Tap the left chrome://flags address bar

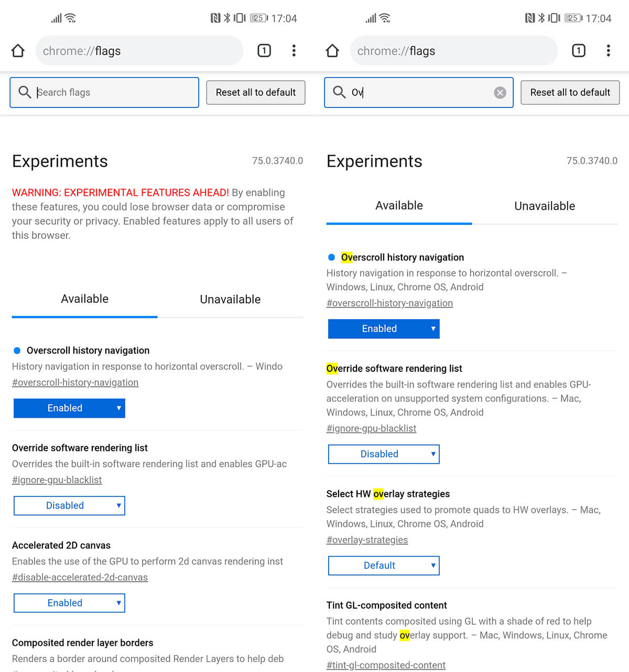[139, 51]
